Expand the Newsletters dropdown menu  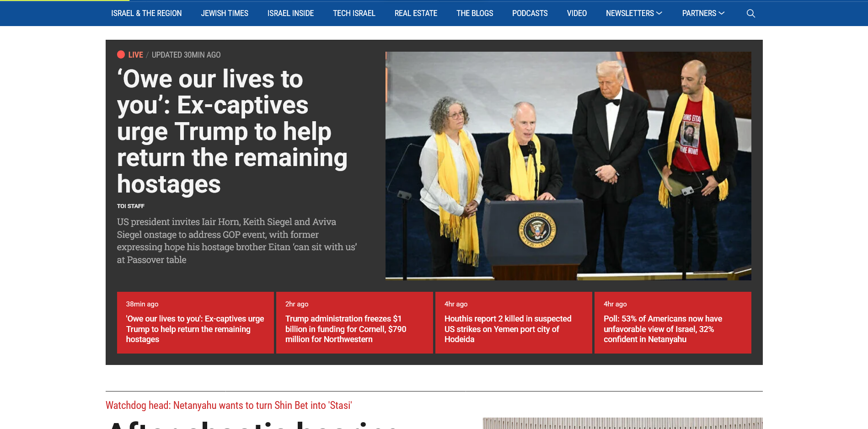[x=633, y=14]
